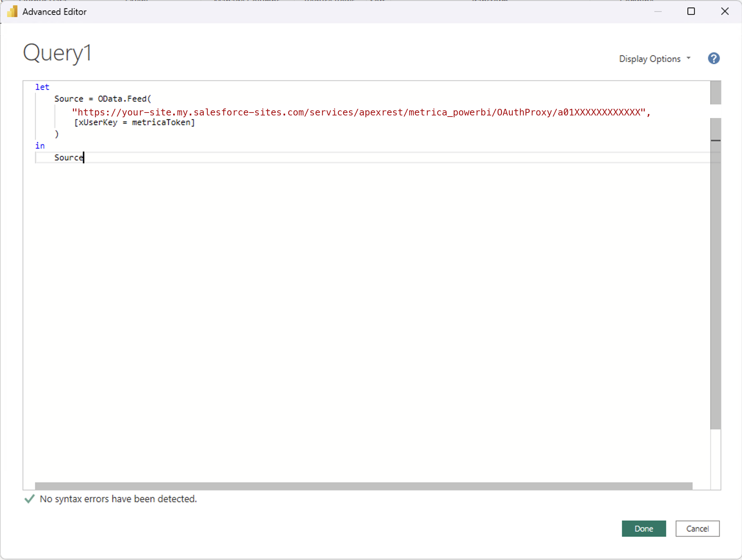Click the horizontal scrollbar in code editor
Image resolution: width=742 pixels, height=560 pixels.
tap(363, 486)
